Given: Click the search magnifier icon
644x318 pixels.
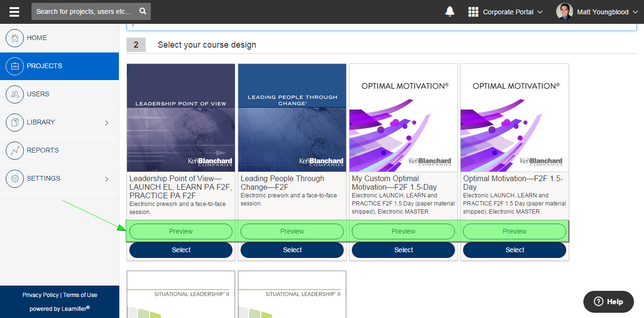Looking at the screenshot, I should click(143, 11).
